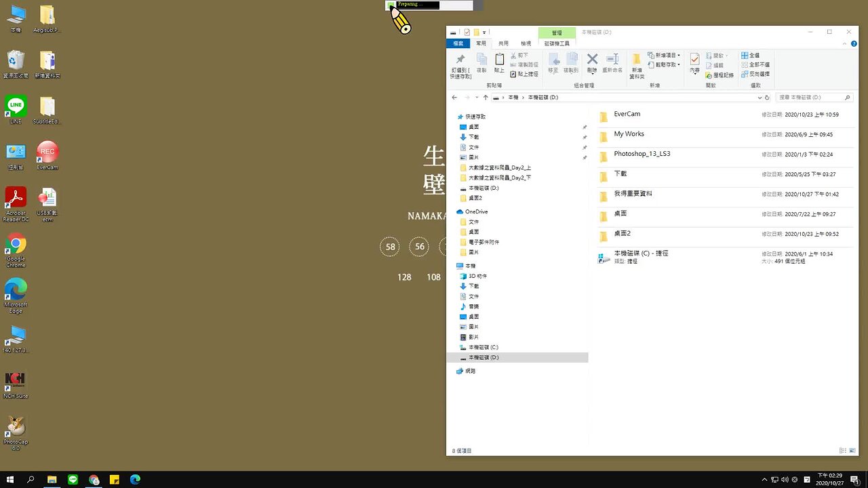Click the 編輯 (Edit) ribbon item
868x488 pixels.
pos(715,65)
